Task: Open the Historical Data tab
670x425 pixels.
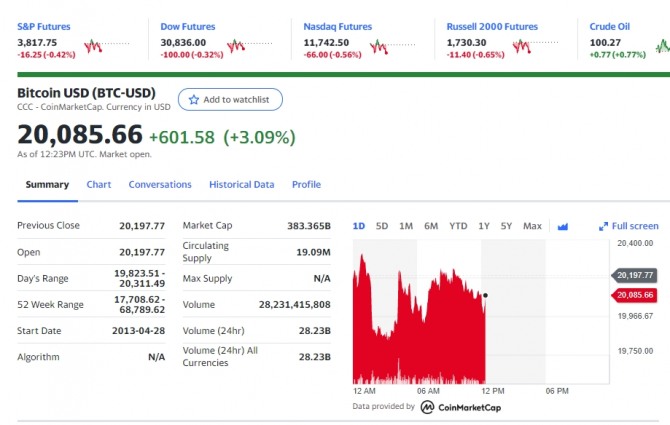Action: point(241,185)
